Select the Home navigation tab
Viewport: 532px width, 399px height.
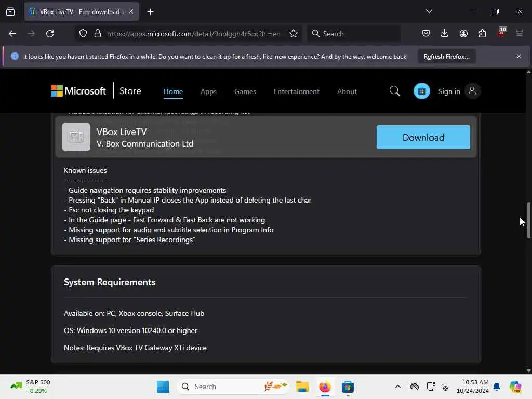pyautogui.click(x=173, y=91)
